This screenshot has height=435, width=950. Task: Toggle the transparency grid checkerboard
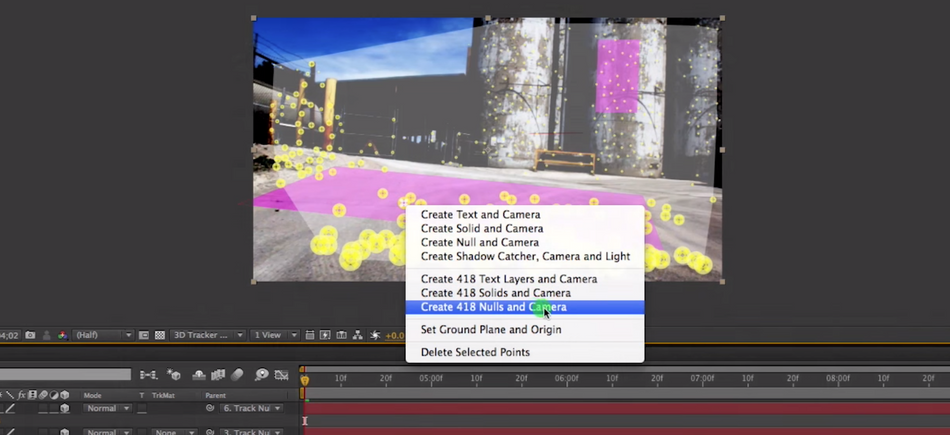[160, 335]
